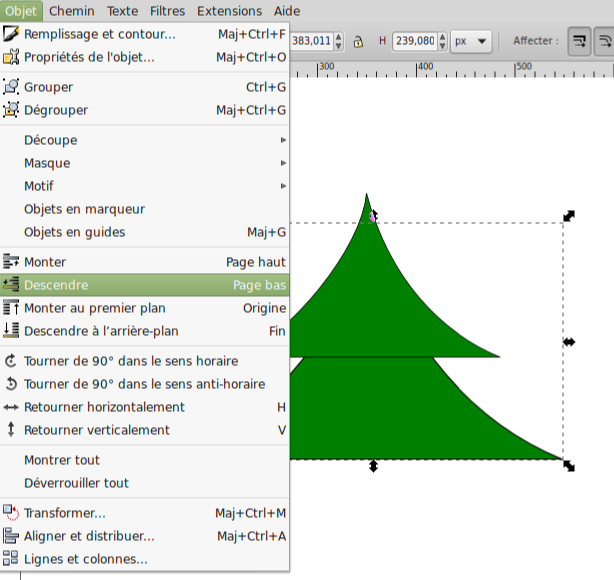This screenshot has height=580, width=614.
Task: Open the px units dropdown
Action: pos(471,41)
